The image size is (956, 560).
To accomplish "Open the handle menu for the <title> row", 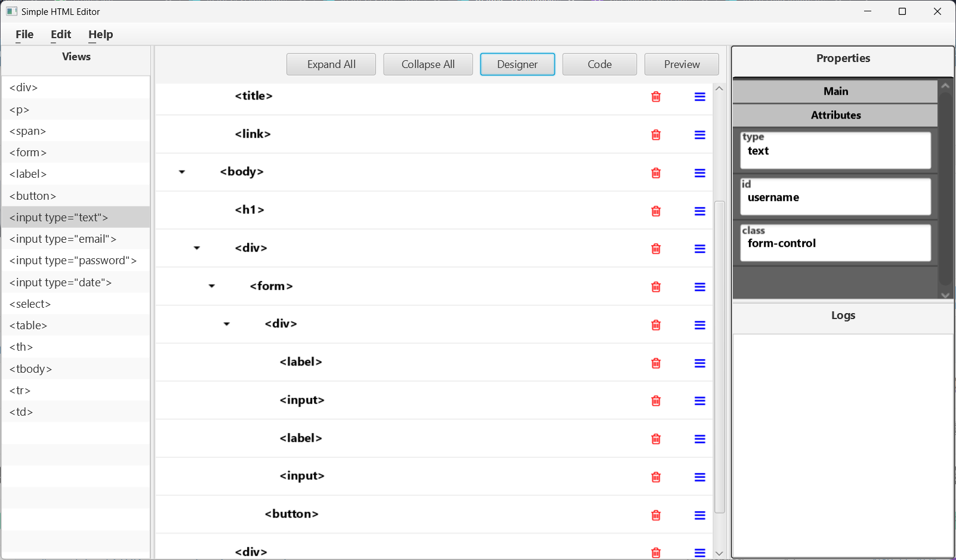I will 700,97.
